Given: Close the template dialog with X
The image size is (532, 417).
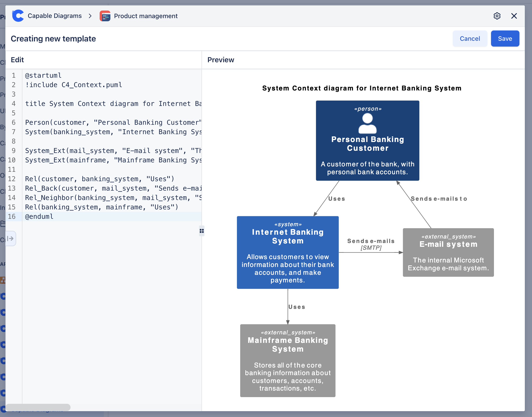Looking at the screenshot, I should [x=514, y=16].
